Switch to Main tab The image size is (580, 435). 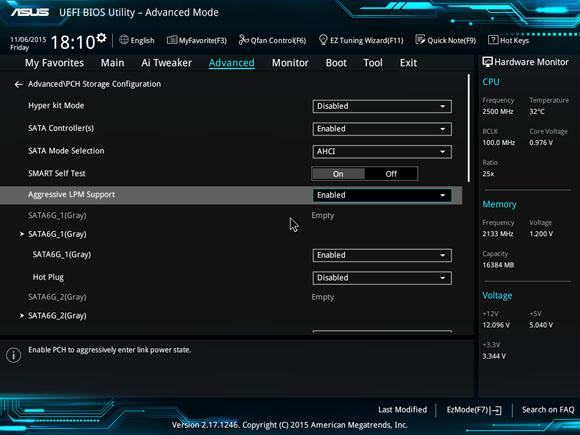(x=112, y=63)
